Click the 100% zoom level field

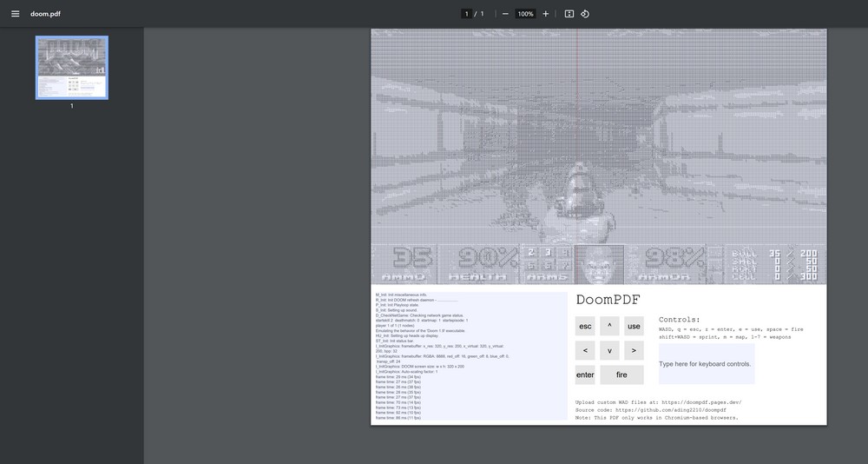pos(525,14)
